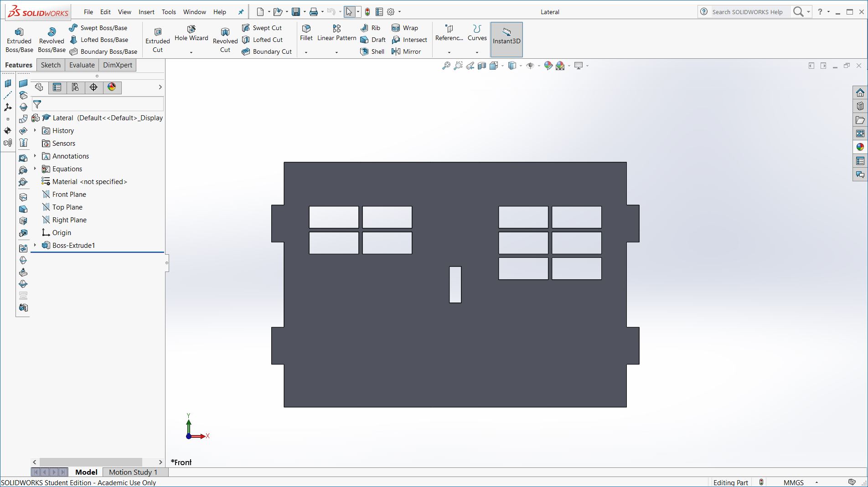The height and width of the screenshot is (487, 868).
Task: Select the Front Plane tree item
Action: (64, 194)
